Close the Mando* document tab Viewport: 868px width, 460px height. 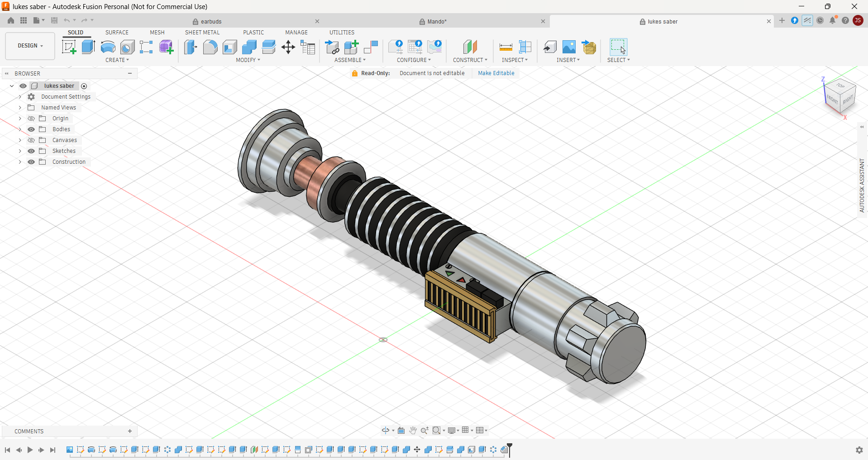coord(543,21)
